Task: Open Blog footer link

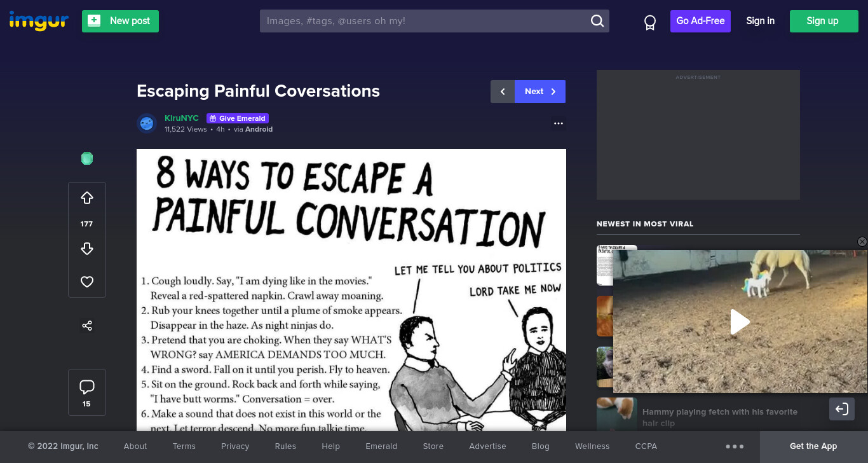Action: pyautogui.click(x=541, y=446)
